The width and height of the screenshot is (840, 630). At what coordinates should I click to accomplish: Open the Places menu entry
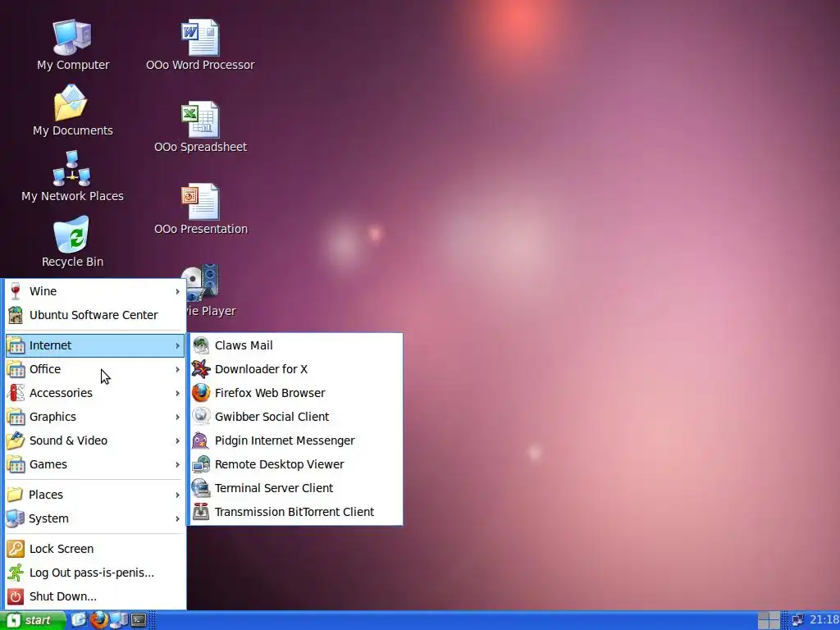95,495
